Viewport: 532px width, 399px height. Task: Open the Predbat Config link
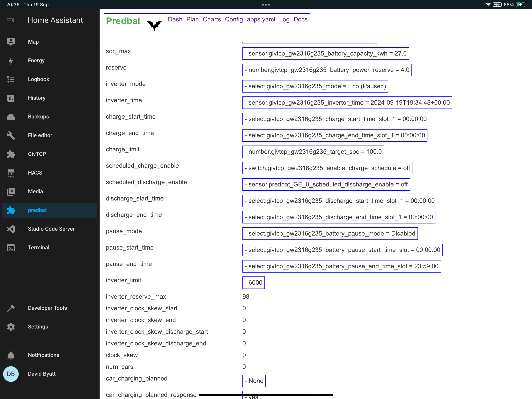234,19
